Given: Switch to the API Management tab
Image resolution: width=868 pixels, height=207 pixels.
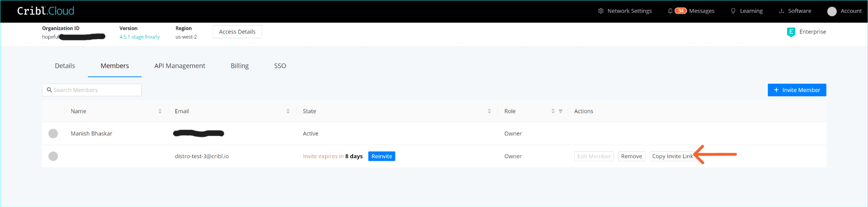Looking at the screenshot, I should (180, 66).
